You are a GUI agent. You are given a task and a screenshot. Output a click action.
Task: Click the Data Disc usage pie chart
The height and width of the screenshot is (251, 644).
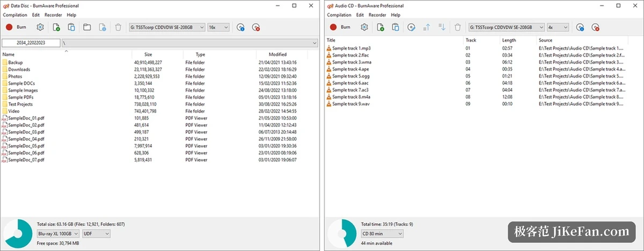tap(18, 234)
